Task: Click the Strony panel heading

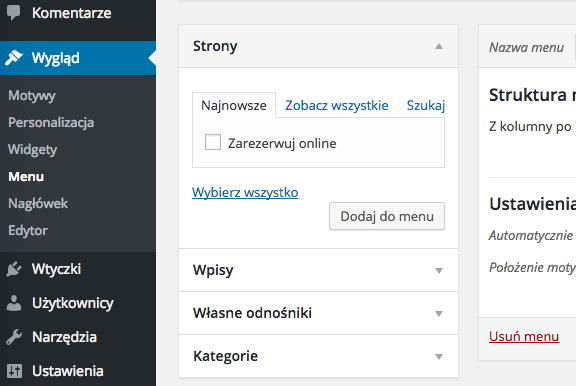Action: tap(215, 46)
